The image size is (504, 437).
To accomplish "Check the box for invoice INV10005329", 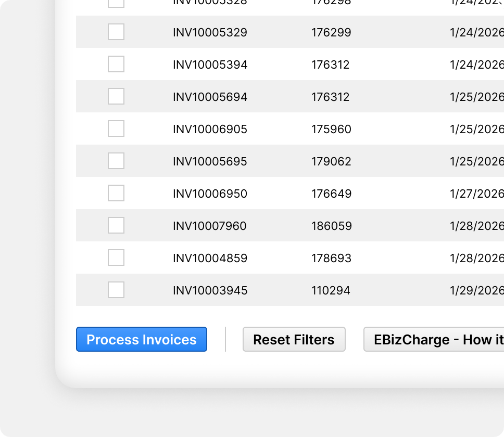I will click(116, 32).
